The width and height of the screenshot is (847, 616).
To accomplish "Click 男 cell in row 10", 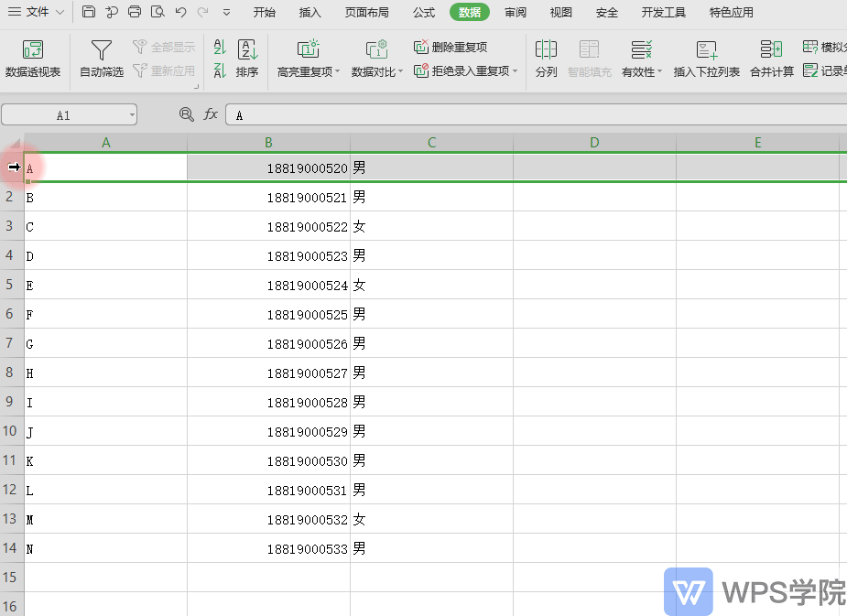I will (x=431, y=431).
